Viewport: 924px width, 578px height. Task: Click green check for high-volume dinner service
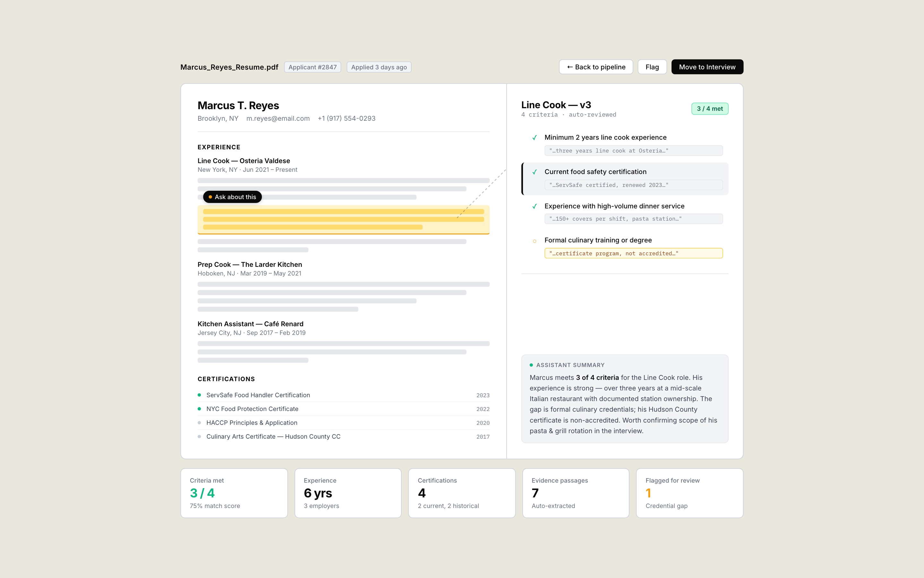point(535,206)
